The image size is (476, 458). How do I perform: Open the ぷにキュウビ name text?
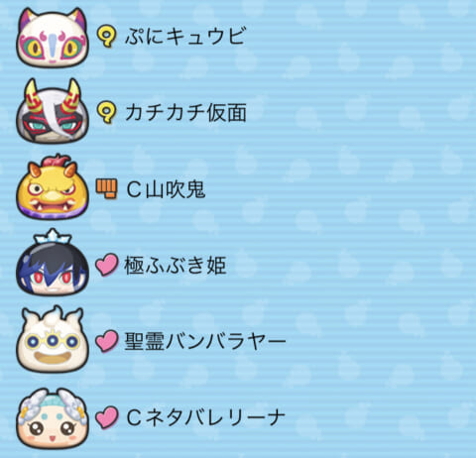(185, 36)
